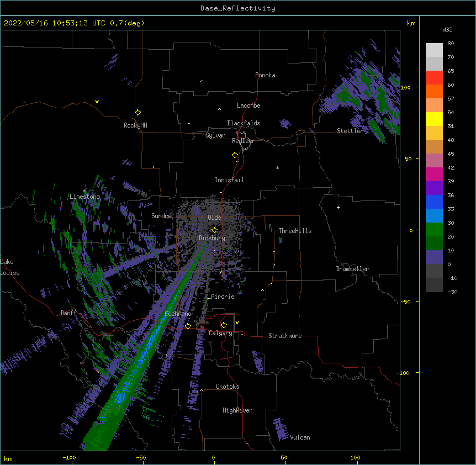Click the RedDeer city label
The width and height of the screenshot is (476, 465).
243,141
